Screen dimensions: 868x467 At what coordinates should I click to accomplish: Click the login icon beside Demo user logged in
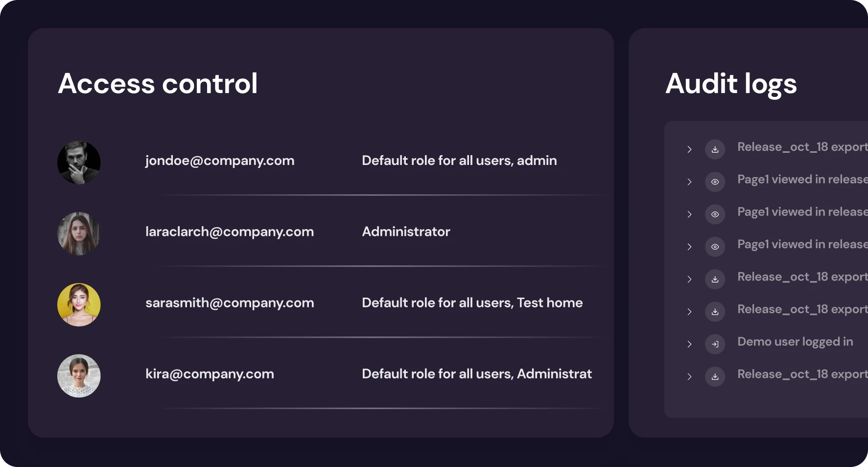click(715, 344)
